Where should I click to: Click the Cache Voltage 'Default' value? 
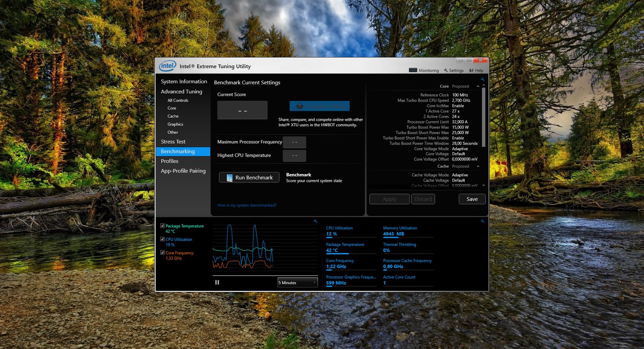(458, 181)
